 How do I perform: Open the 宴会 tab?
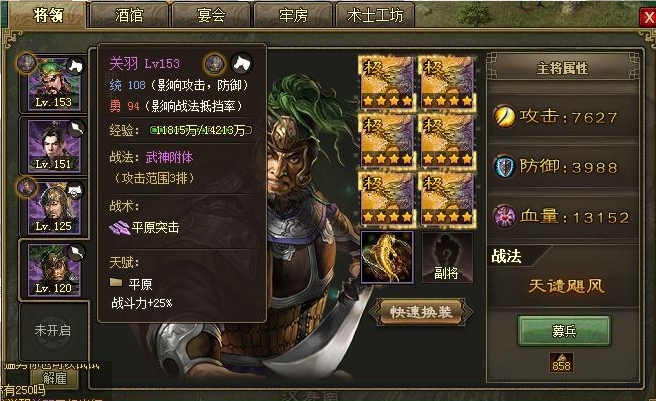click(x=211, y=15)
